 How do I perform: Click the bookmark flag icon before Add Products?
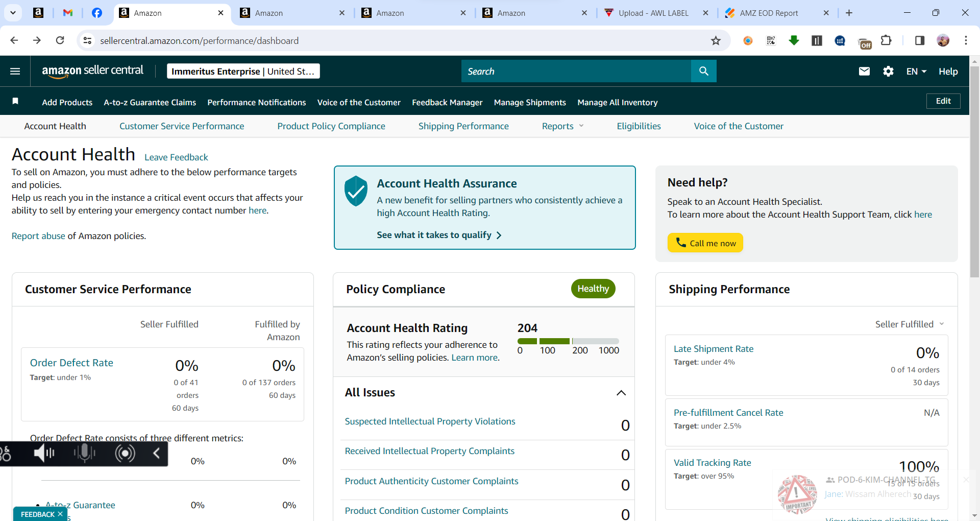click(15, 101)
